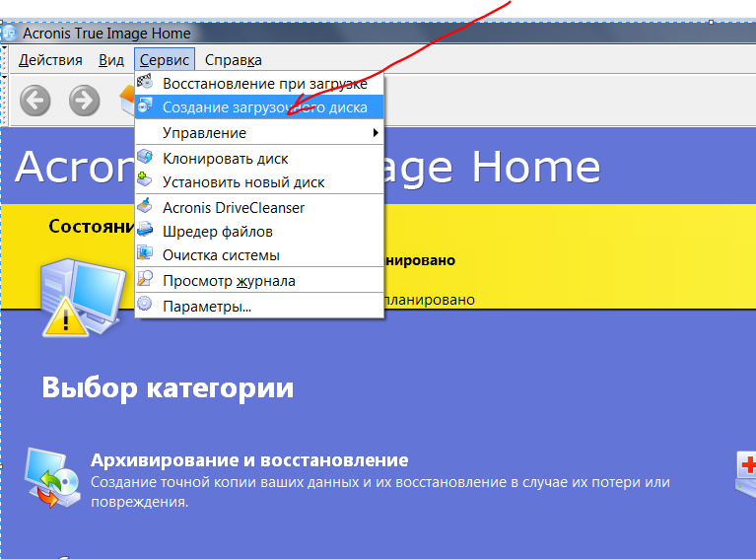
Task: Open Параметры... settings entry
Action: [x=259, y=307]
